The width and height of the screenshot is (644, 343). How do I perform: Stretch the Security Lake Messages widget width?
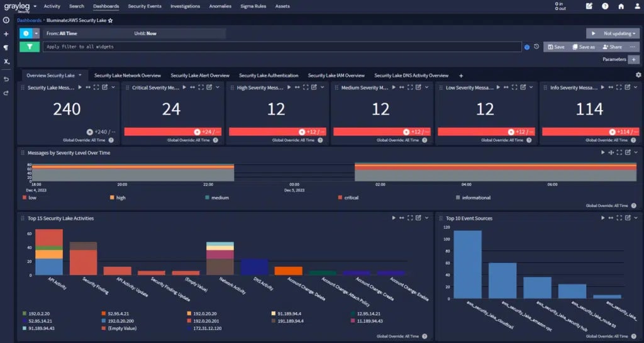pyautogui.click(x=88, y=87)
